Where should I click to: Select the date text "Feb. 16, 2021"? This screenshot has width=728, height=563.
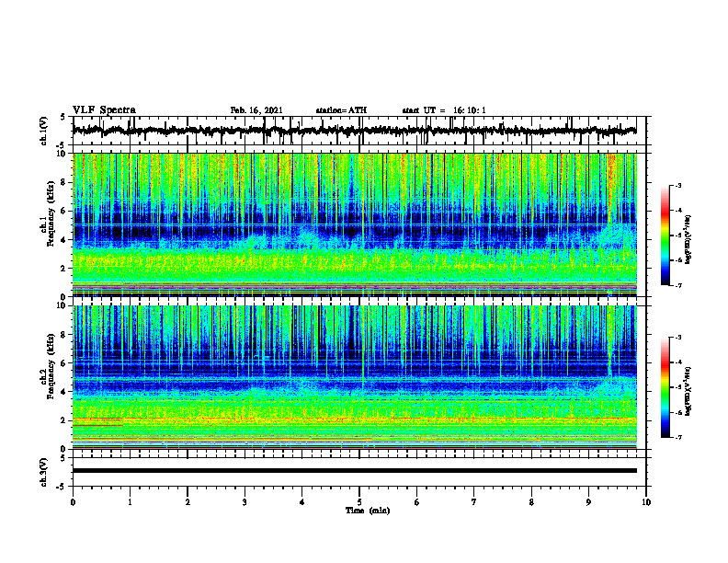point(256,110)
